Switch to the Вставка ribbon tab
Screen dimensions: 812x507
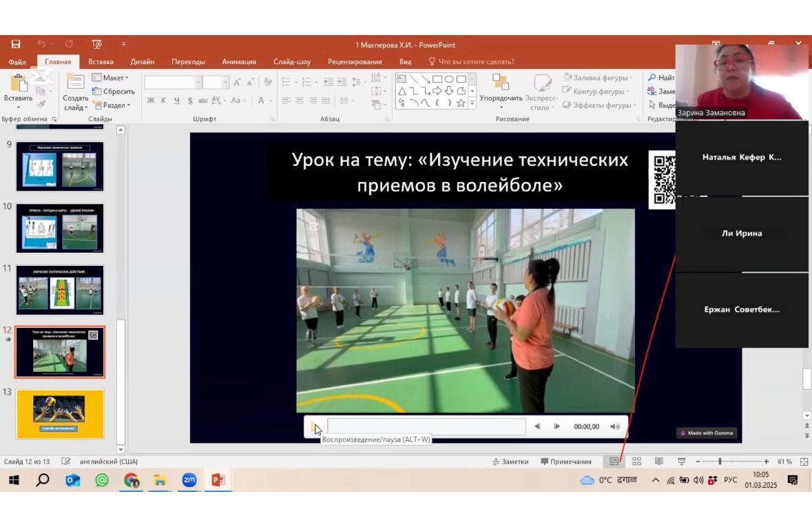pyautogui.click(x=101, y=61)
